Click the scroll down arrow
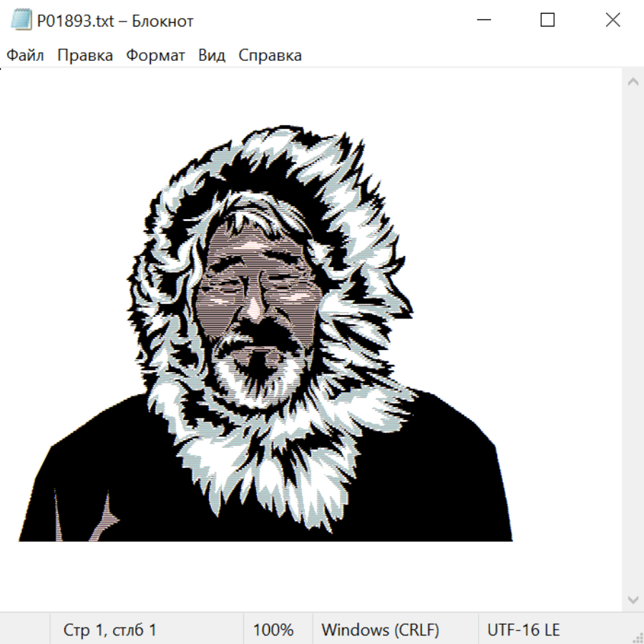 633,599
